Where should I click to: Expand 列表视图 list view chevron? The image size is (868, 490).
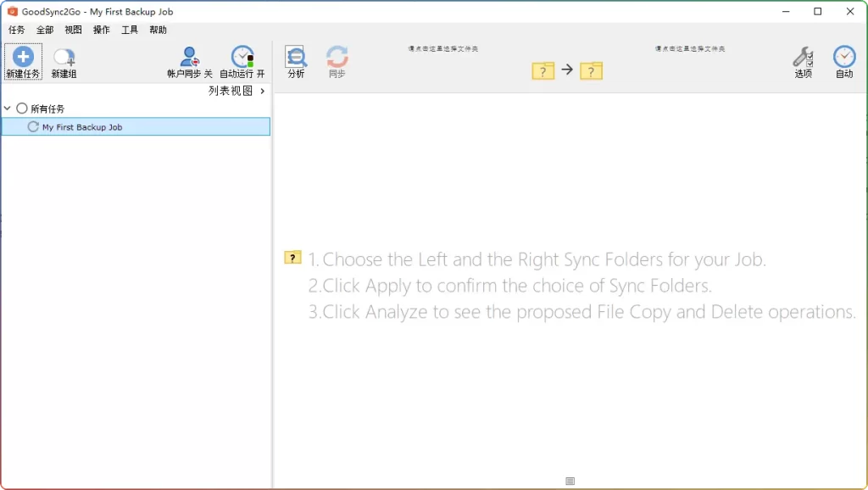263,91
